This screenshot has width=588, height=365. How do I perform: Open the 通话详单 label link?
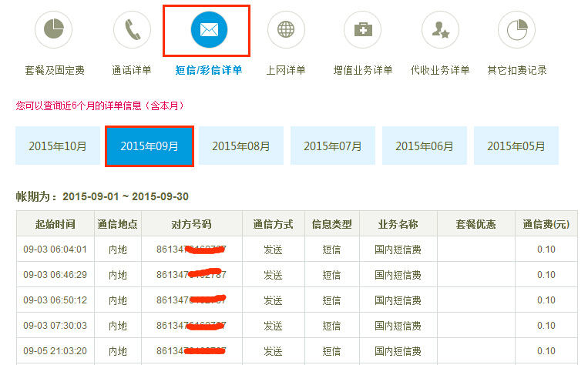(132, 70)
